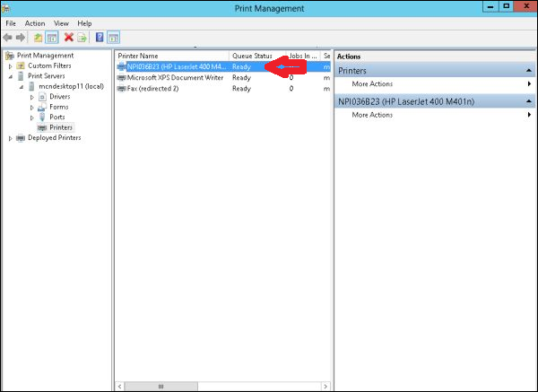Sort by Printer Name column header
The width and height of the screenshot is (538, 392).
pos(172,56)
